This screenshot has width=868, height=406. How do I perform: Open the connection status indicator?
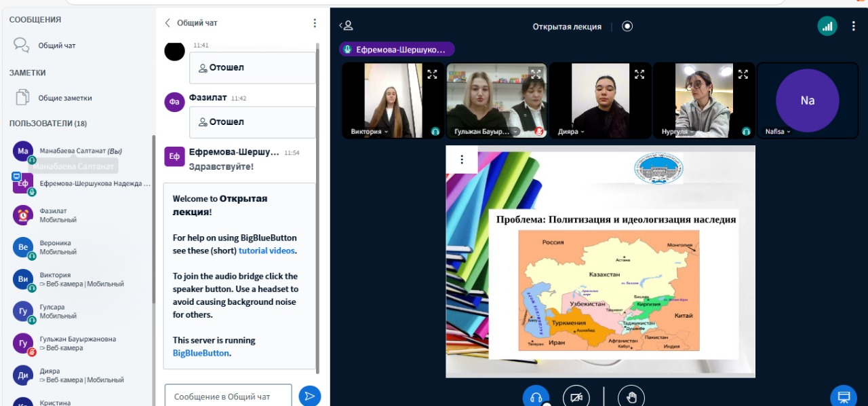827,26
